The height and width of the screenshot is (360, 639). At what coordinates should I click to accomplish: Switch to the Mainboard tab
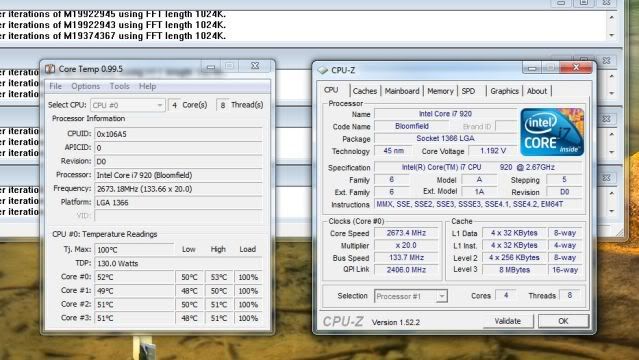coord(402,91)
